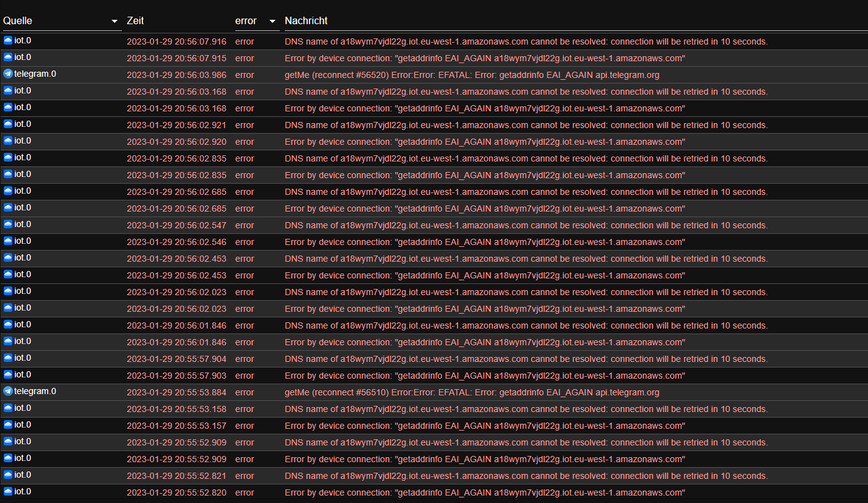Click the iot.0 cloud icon at 20:56:07.916

pos(8,40)
